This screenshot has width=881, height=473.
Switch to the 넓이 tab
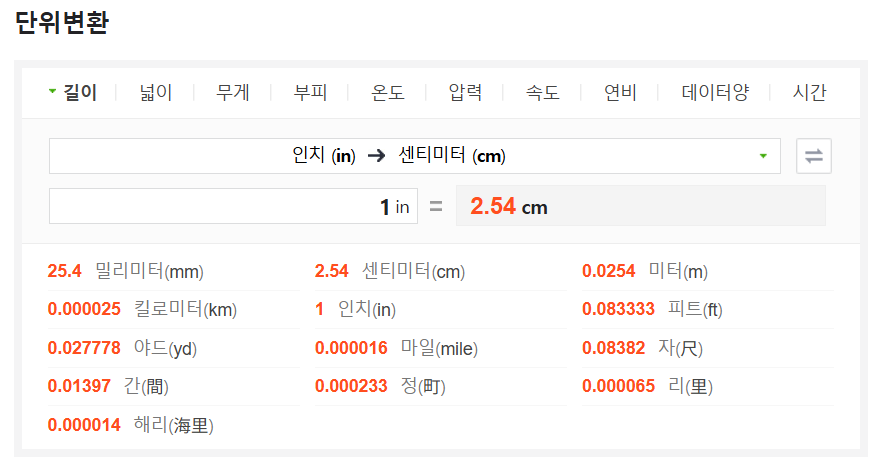(156, 92)
